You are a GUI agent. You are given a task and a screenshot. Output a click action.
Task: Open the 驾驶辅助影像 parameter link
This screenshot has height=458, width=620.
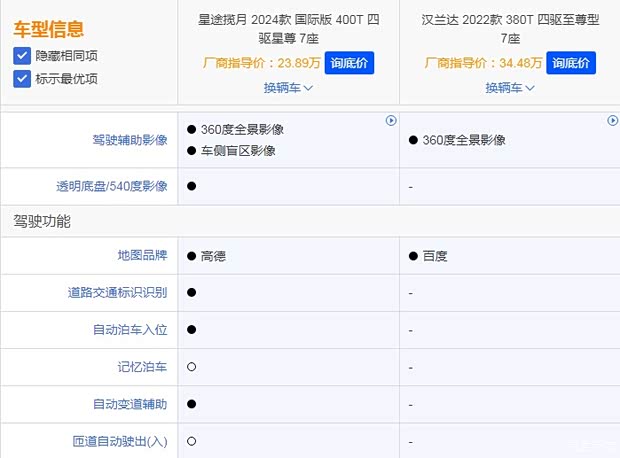[130, 140]
